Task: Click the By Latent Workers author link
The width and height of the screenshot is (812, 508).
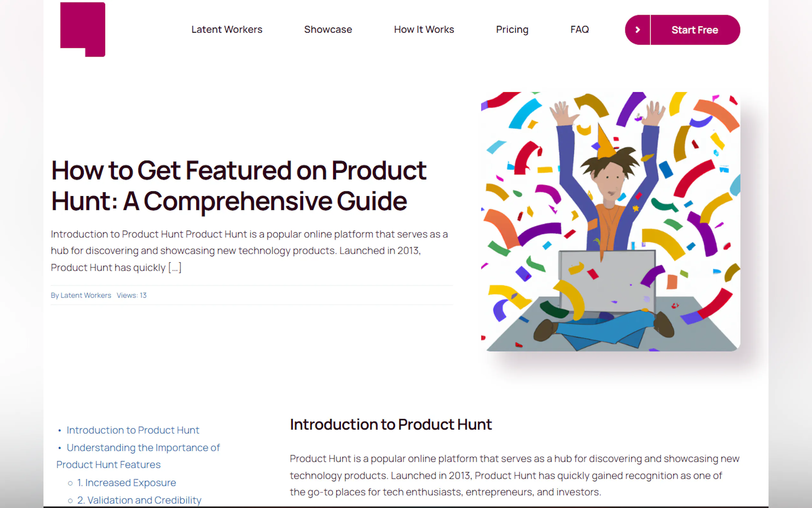Action: coord(81,295)
